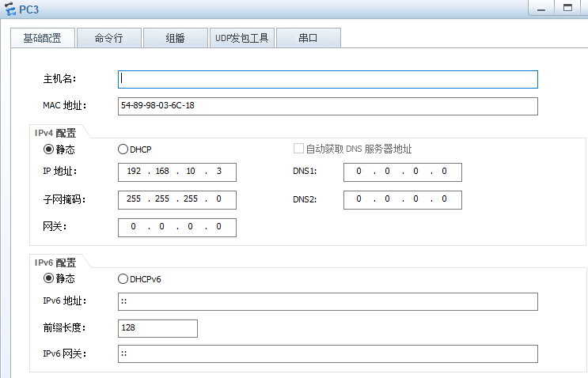Maximize the PC3 window

click(x=567, y=8)
